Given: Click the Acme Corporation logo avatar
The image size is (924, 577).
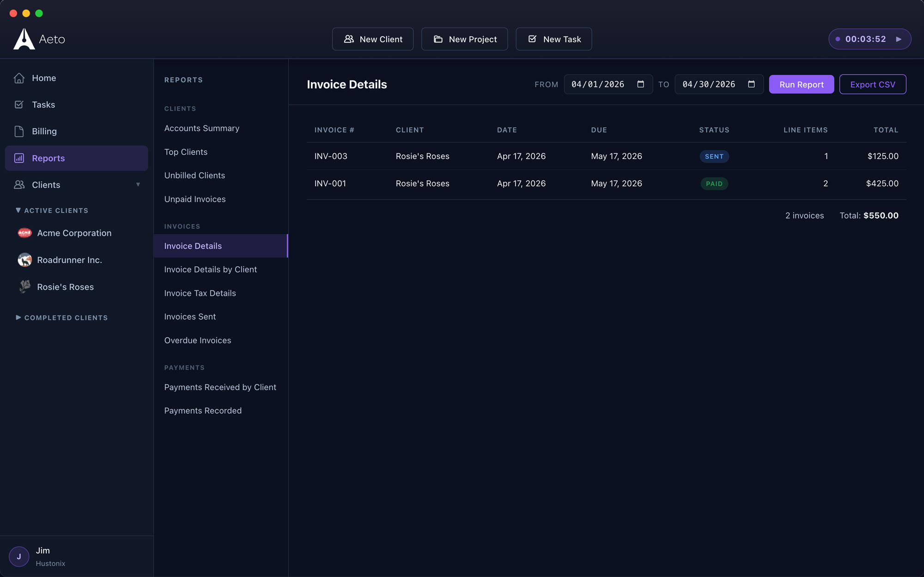Looking at the screenshot, I should [24, 233].
